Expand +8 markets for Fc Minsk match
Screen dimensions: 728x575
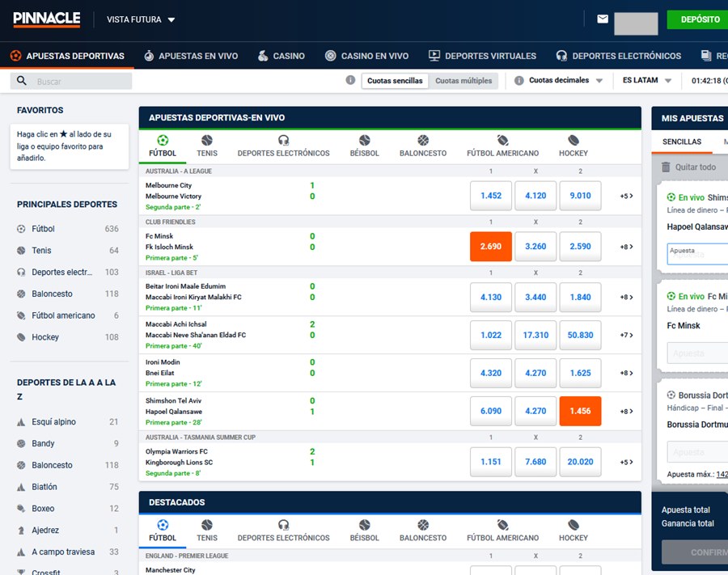[626, 247]
